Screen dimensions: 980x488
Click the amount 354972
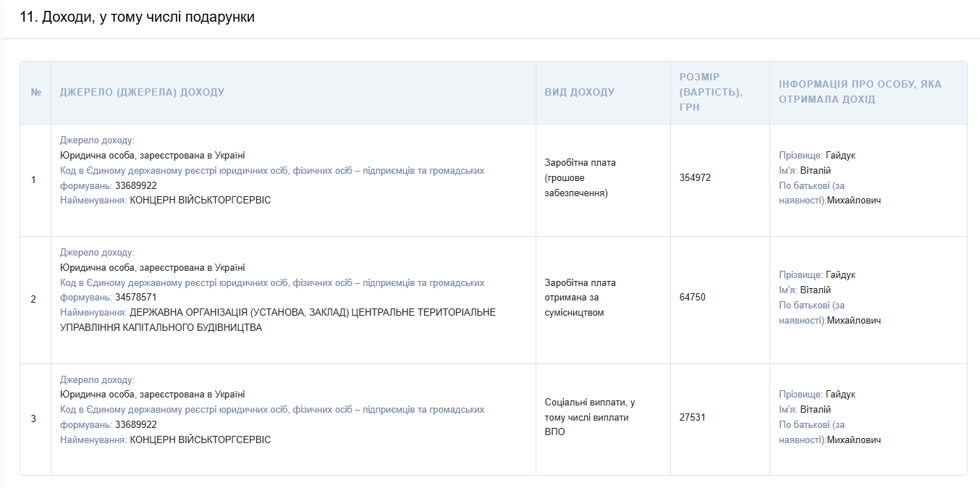tap(695, 178)
